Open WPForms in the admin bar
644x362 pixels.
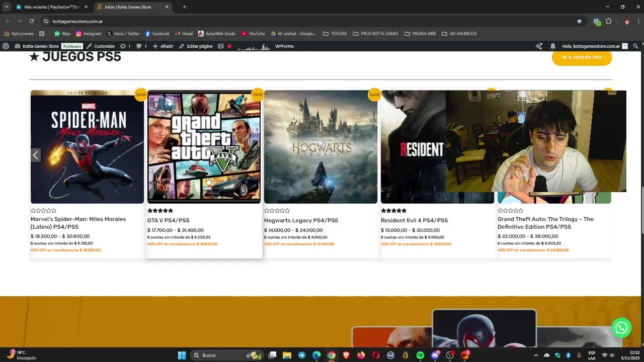pyautogui.click(x=284, y=46)
